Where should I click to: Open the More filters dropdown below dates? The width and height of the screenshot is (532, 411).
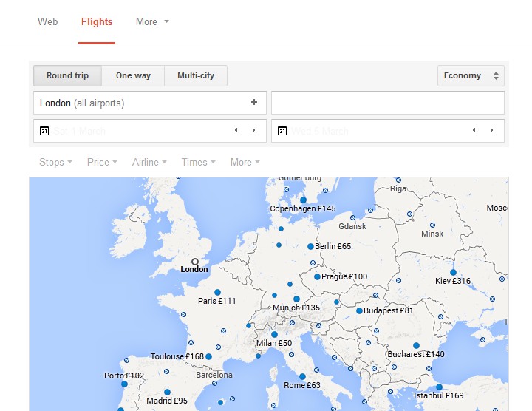(245, 162)
